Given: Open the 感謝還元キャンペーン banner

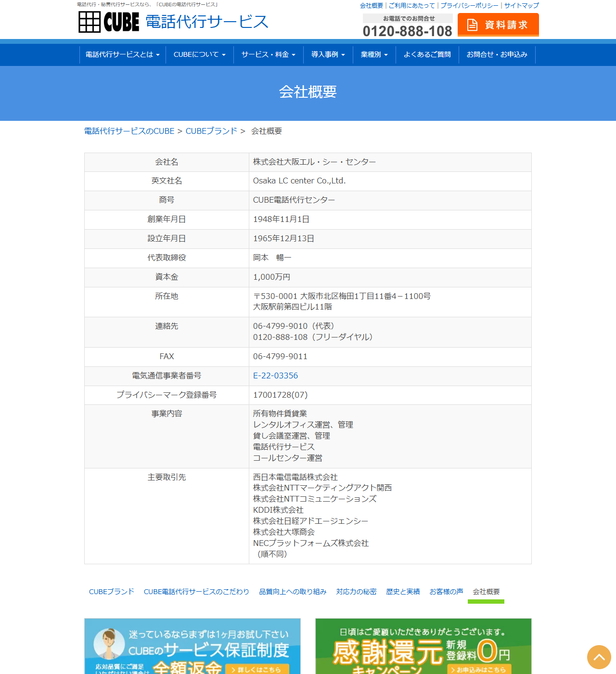Looking at the screenshot, I should 423,646.
